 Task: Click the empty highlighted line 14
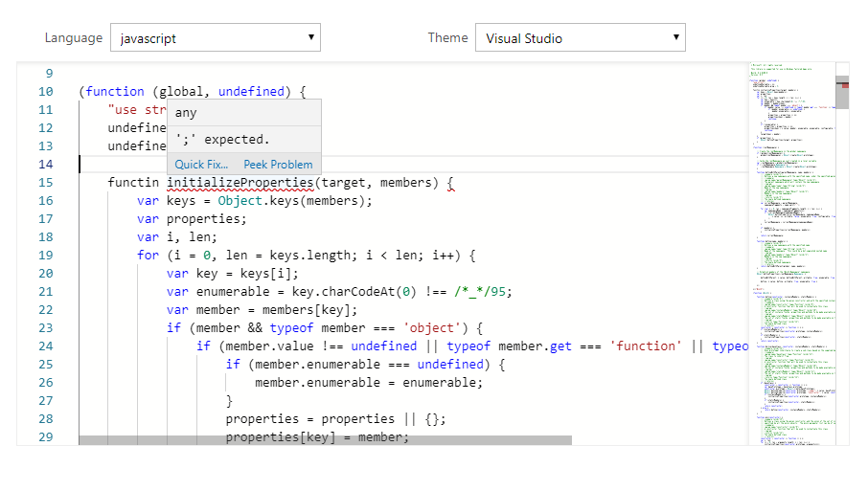coord(479,165)
